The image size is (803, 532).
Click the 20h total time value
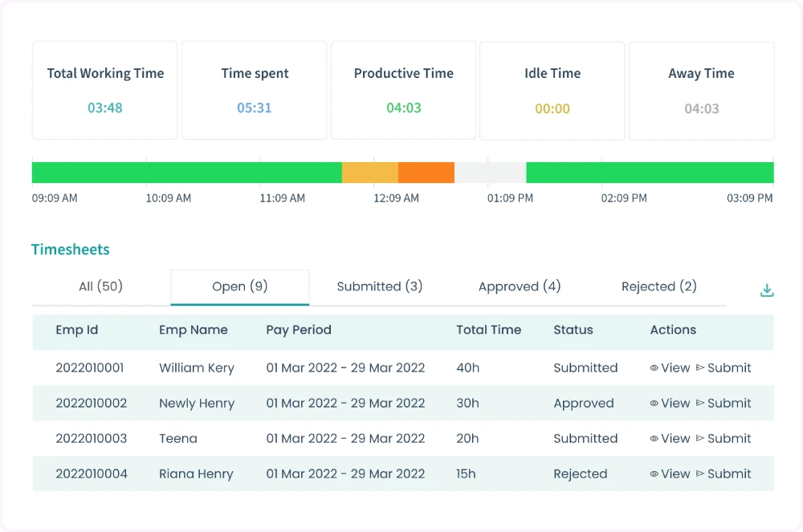(467, 438)
